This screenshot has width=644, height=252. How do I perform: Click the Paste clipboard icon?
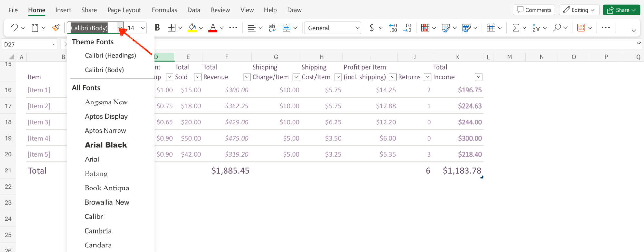click(x=35, y=28)
